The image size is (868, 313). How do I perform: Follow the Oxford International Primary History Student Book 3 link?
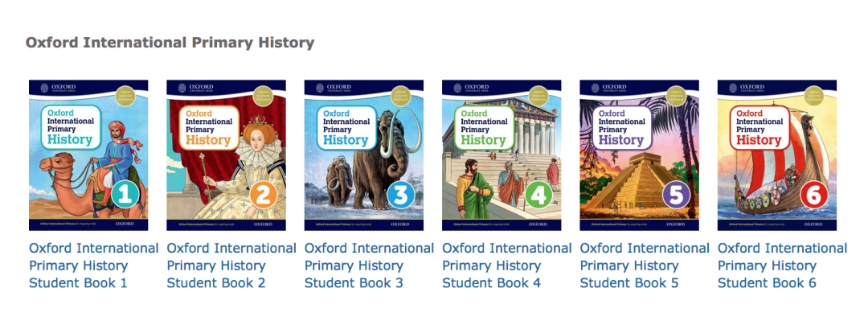[369, 266]
